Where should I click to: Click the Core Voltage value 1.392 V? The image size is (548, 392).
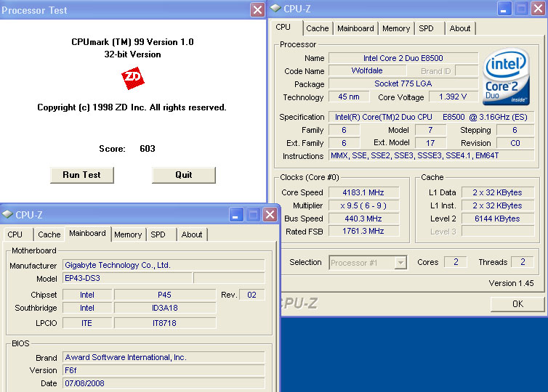tap(453, 97)
